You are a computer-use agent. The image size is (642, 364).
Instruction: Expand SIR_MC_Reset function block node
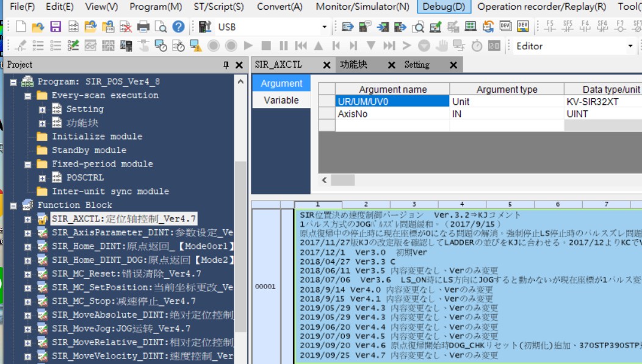28,274
